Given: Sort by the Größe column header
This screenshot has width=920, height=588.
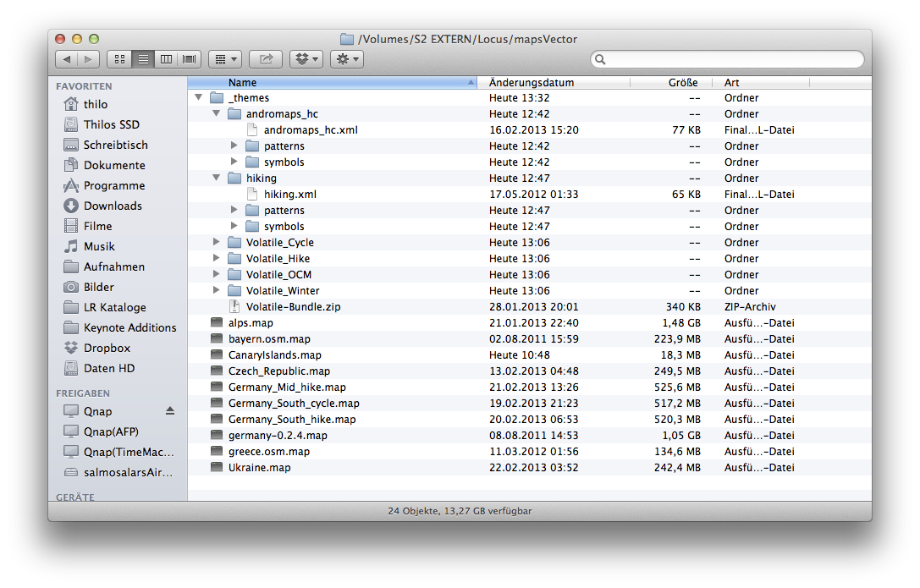Looking at the screenshot, I should click(682, 83).
